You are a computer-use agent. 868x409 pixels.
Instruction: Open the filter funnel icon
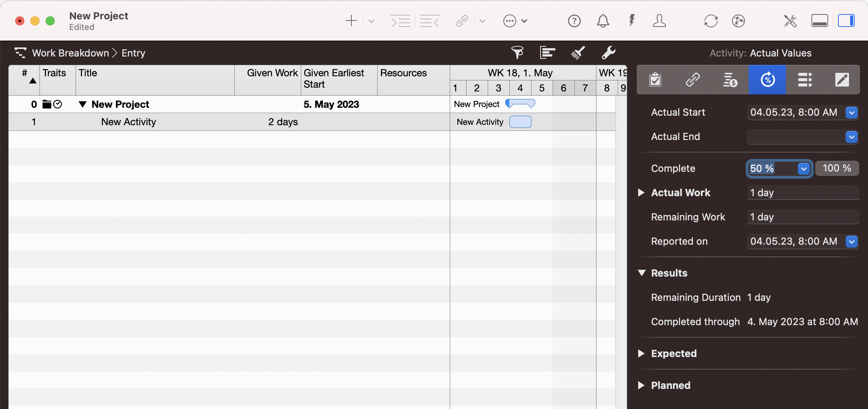[517, 53]
